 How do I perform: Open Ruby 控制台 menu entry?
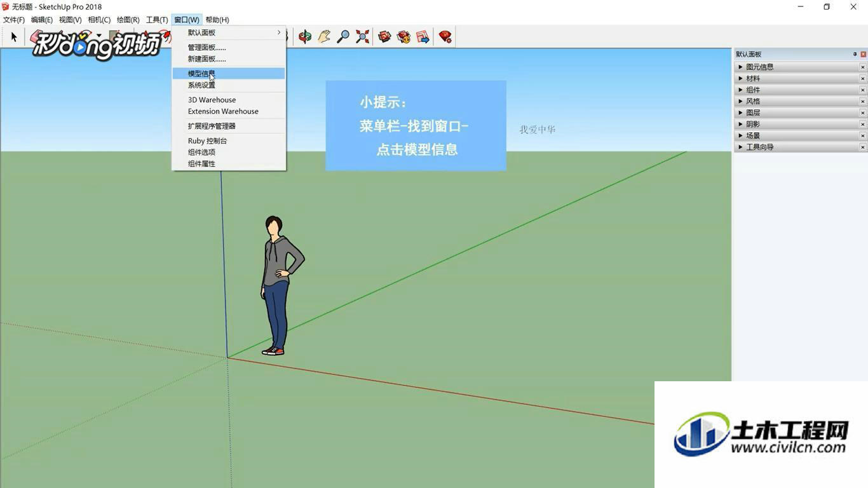(x=229, y=140)
